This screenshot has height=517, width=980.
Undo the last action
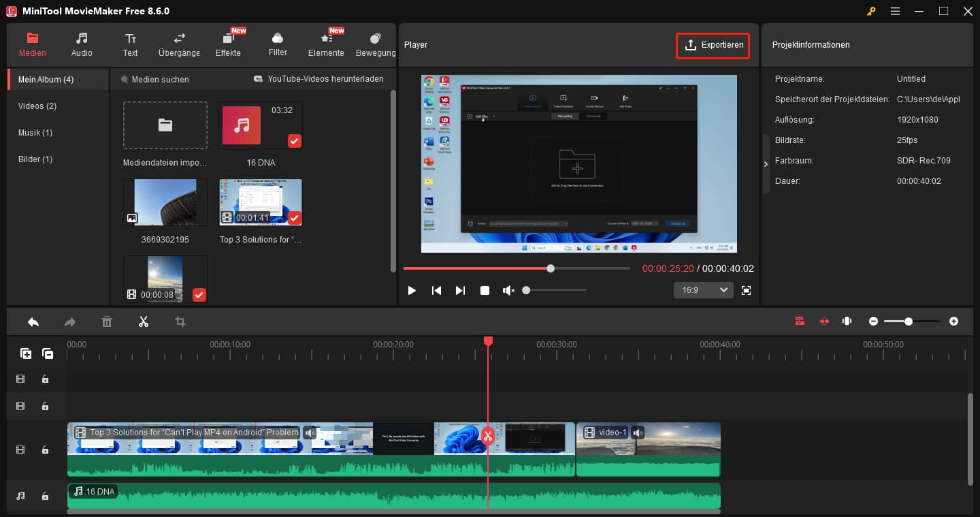pos(33,321)
